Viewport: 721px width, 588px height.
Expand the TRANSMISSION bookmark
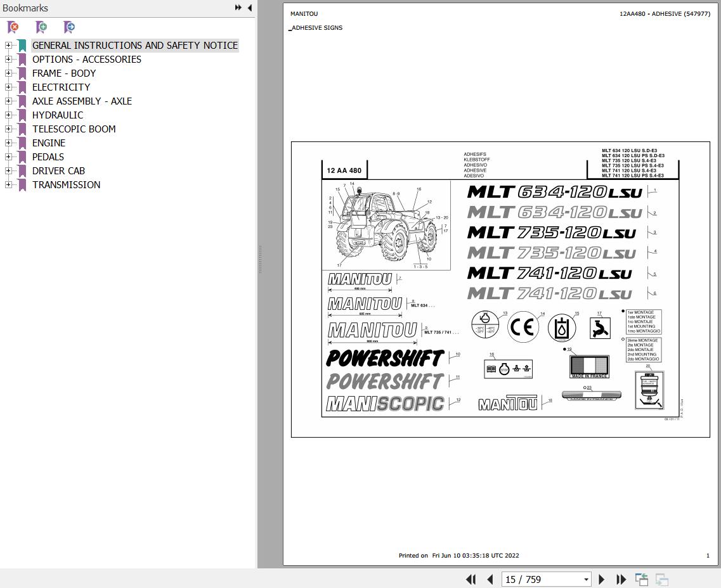tap(7, 184)
